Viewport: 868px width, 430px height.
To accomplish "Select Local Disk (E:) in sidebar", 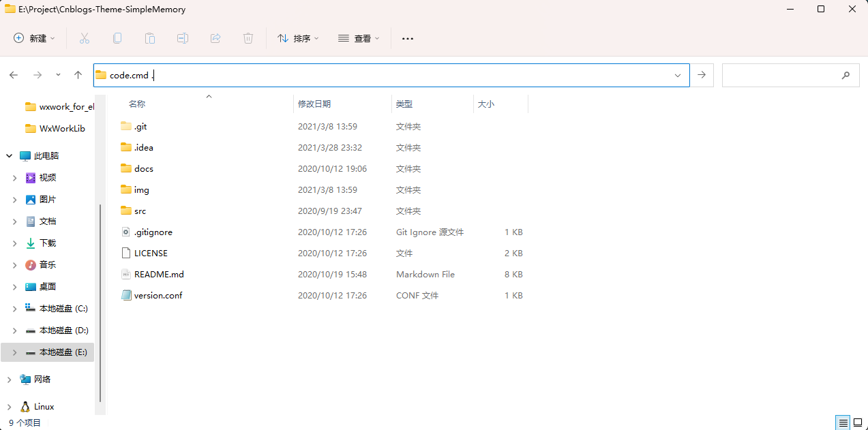I will (x=48, y=352).
